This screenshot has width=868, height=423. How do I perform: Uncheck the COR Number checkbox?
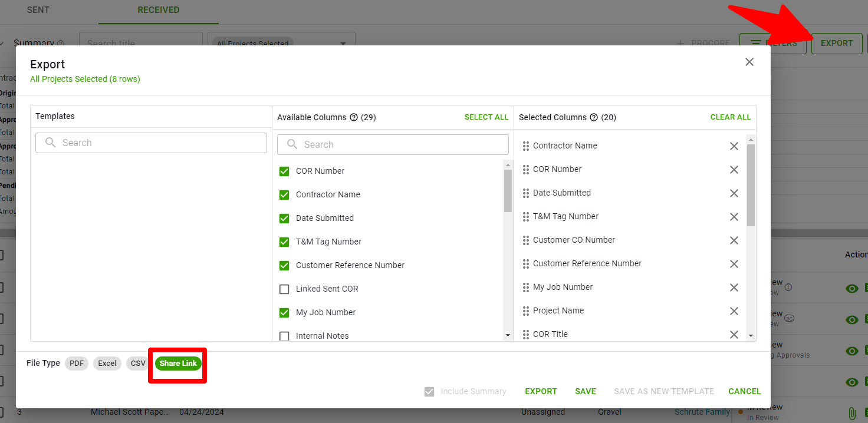(x=284, y=171)
